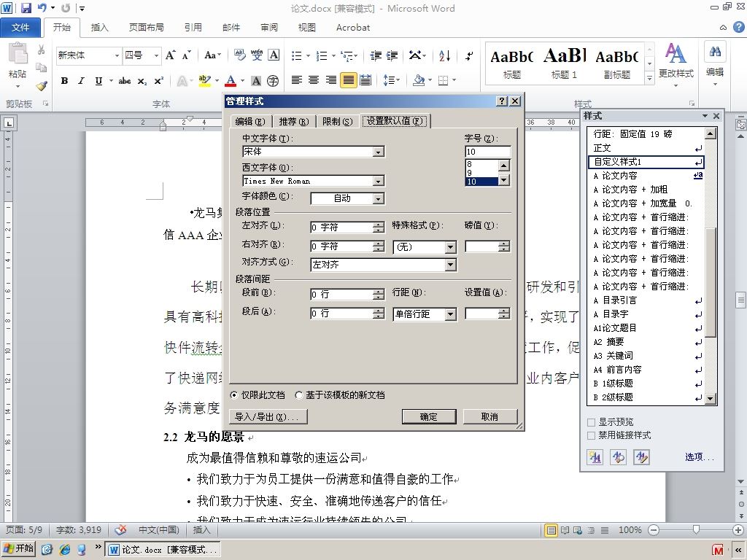Apply superscript formatting

tap(158, 81)
